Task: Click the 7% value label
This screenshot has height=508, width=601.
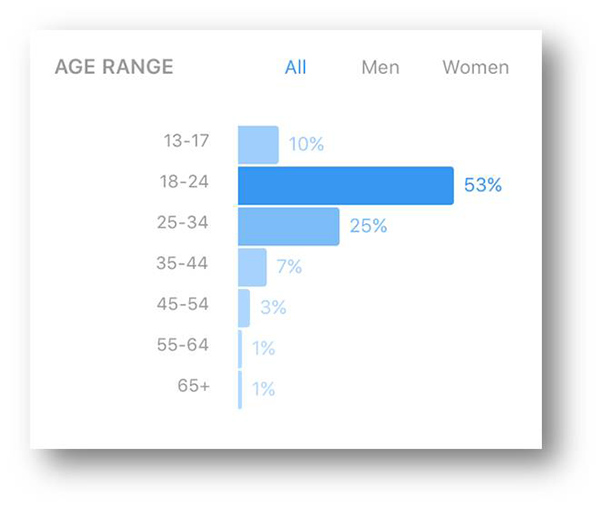Action: pyautogui.click(x=289, y=266)
